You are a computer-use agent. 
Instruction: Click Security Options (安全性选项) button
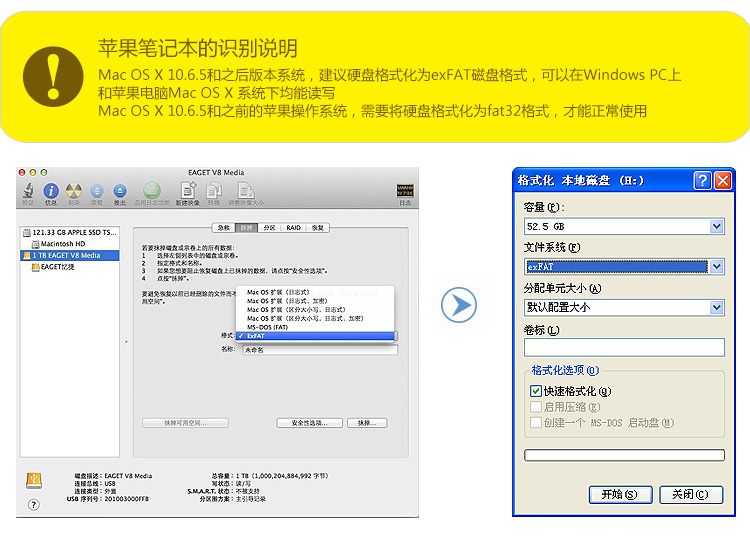click(309, 423)
